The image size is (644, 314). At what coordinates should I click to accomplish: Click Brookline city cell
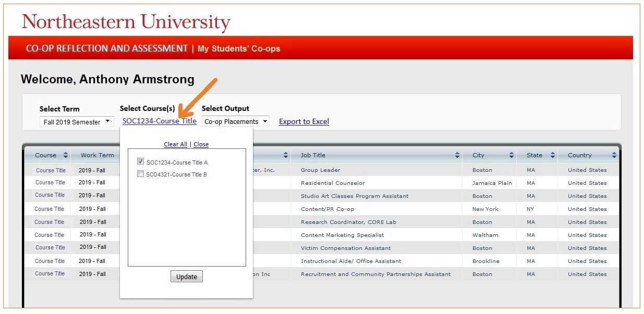pyautogui.click(x=485, y=261)
